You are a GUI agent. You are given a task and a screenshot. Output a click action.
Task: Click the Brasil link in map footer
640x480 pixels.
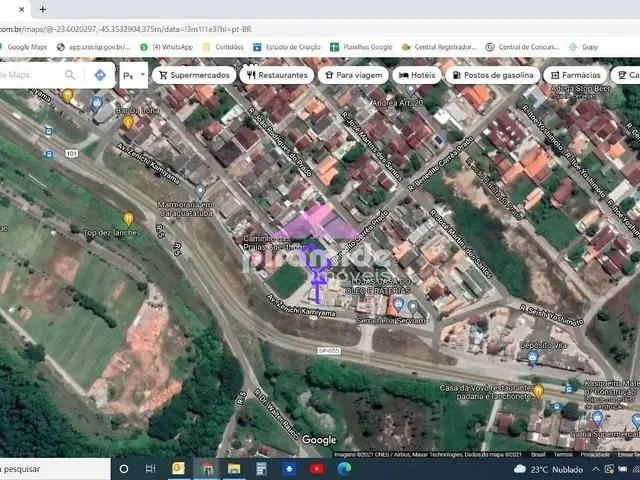pos(538,454)
